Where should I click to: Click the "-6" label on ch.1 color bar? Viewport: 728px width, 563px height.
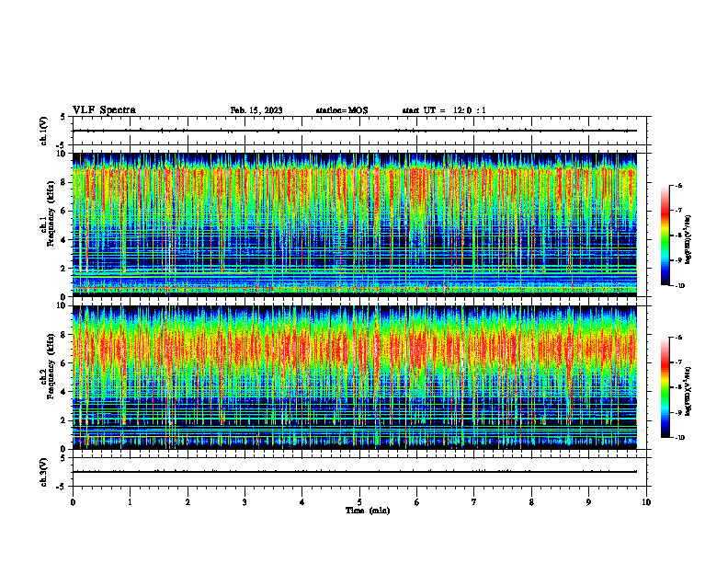pos(678,185)
